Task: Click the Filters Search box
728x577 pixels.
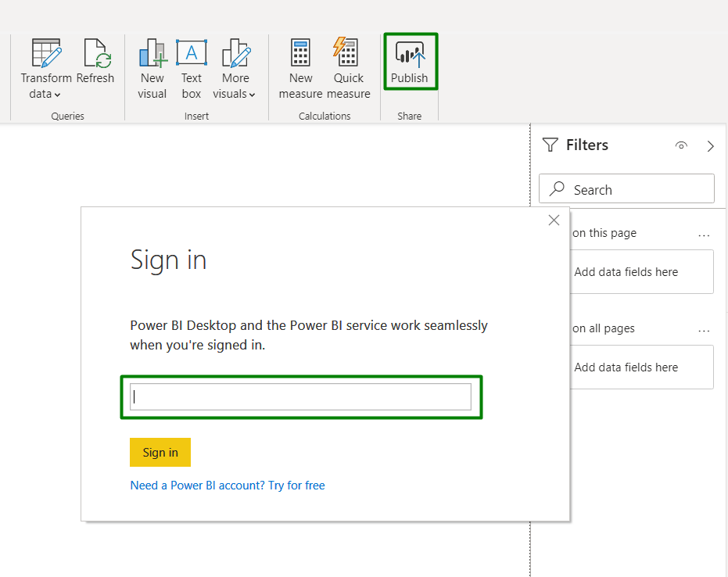Action: click(x=626, y=189)
